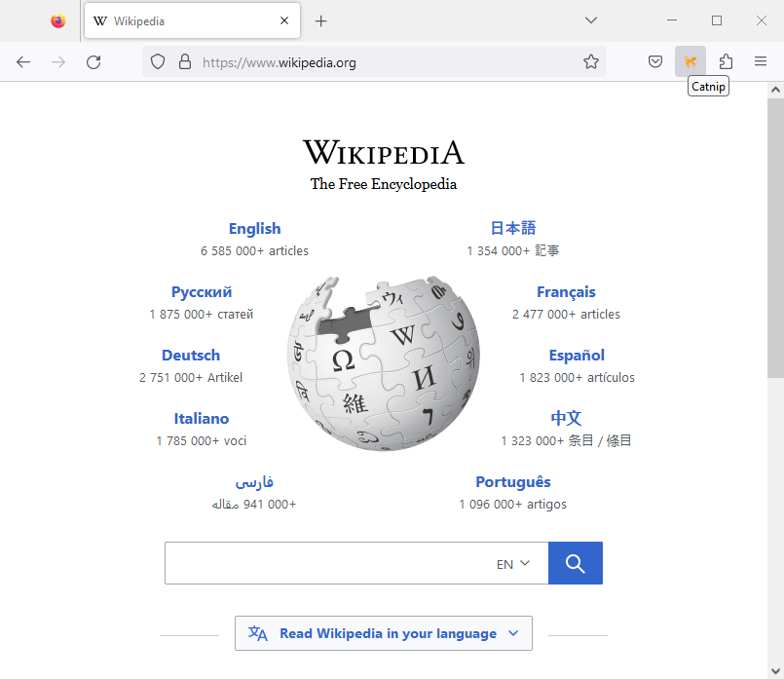784x679 pixels.
Task: Open the Firefox hamburger application menu
Action: [x=761, y=61]
